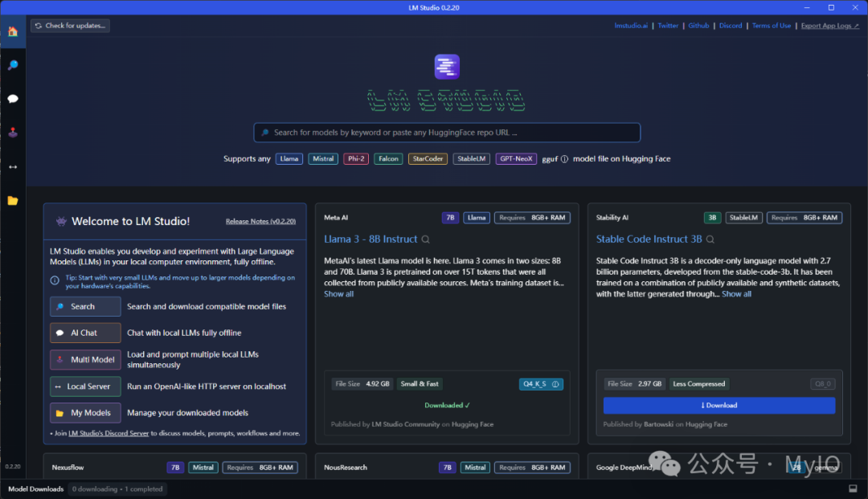868x499 pixels.
Task: Click the Falcon architecture tag
Action: coord(388,159)
